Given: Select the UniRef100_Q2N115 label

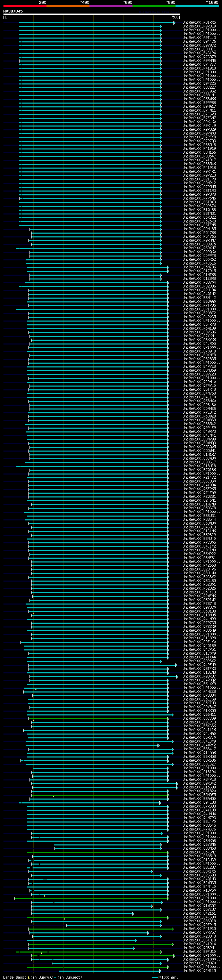Looking at the screenshot, I should point(199,971).
